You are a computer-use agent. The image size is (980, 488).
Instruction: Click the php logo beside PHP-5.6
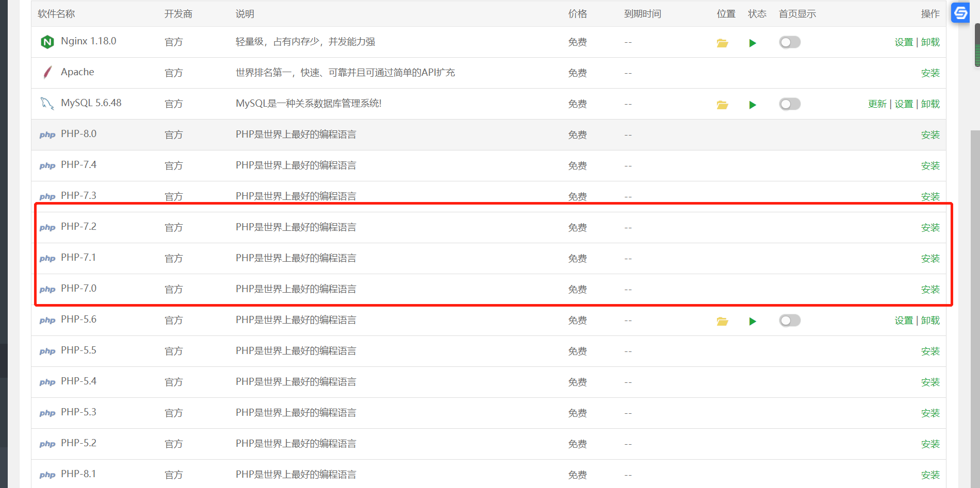pos(47,321)
